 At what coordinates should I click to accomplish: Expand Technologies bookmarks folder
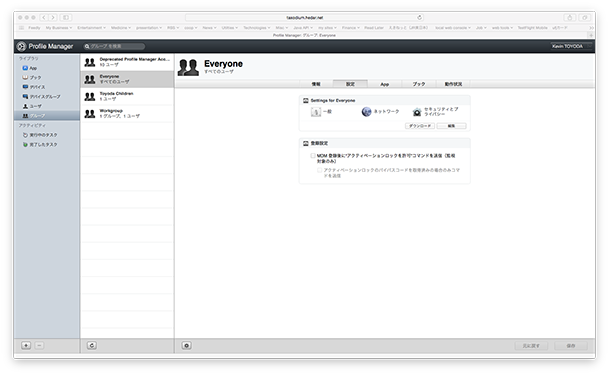pyautogui.click(x=257, y=28)
